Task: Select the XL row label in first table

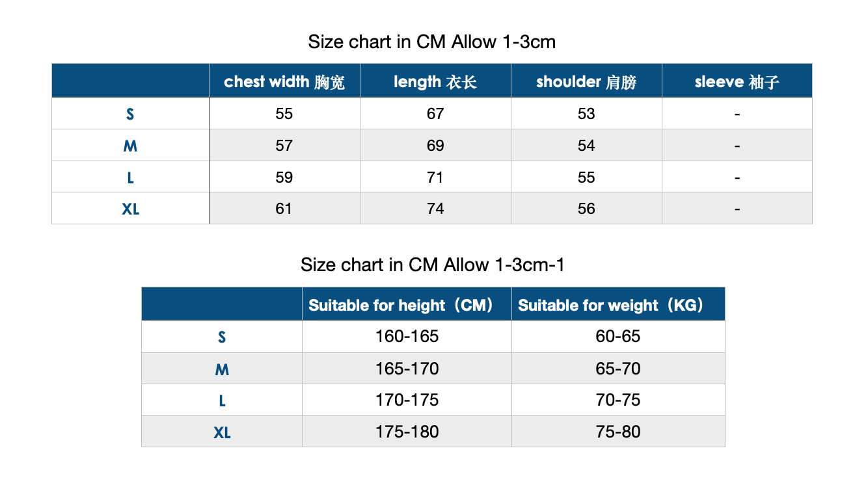Action: click(130, 209)
